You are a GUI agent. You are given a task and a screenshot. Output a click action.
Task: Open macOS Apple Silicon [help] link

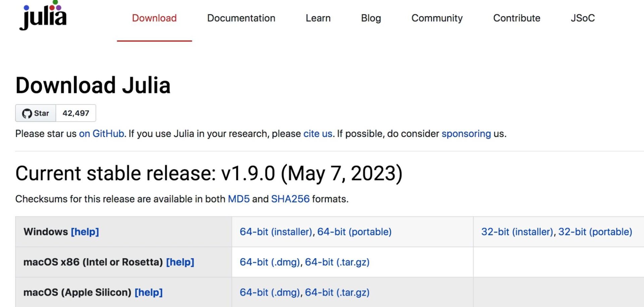pyautogui.click(x=149, y=292)
